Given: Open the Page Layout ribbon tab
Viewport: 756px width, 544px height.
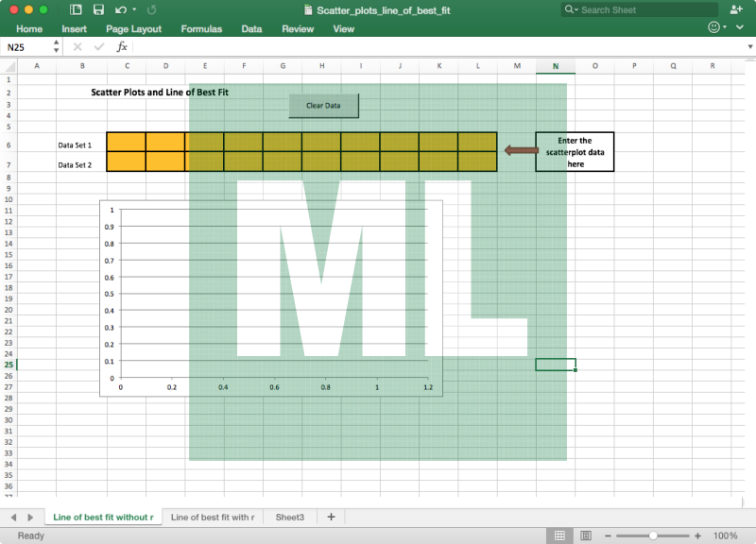Looking at the screenshot, I should 133,28.
